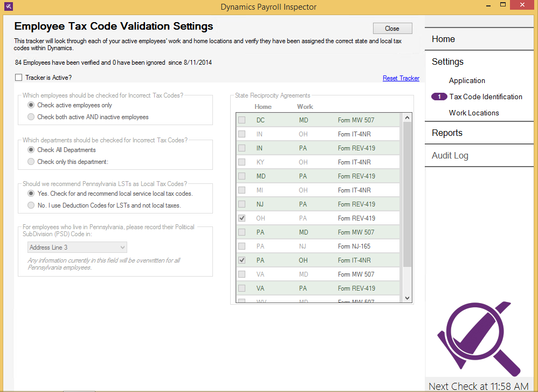Tick the VA to MD reciprocity checkbox
The height and width of the screenshot is (392, 538).
click(242, 274)
